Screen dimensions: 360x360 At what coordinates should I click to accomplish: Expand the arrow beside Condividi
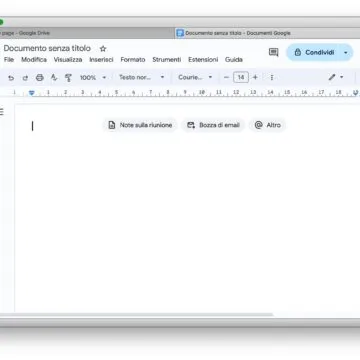tap(346, 53)
